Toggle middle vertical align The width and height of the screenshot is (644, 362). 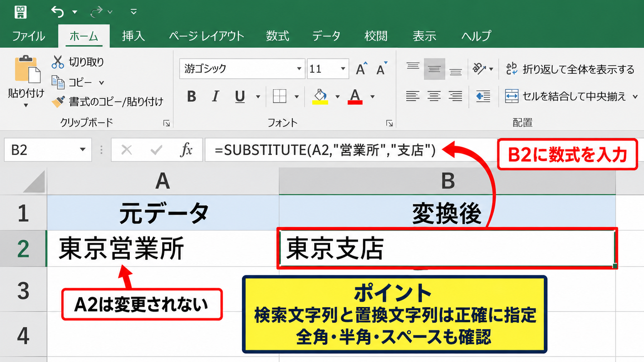(434, 69)
